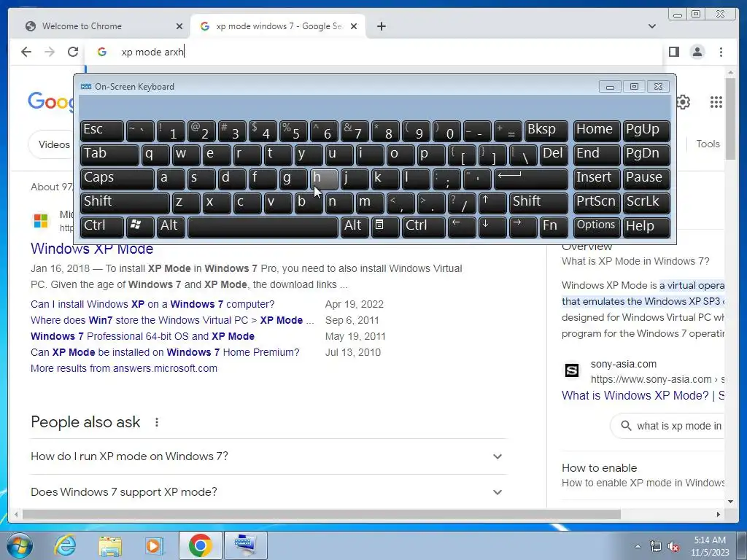Hit the Enter key on the On-Screen Keyboard

[531, 179]
